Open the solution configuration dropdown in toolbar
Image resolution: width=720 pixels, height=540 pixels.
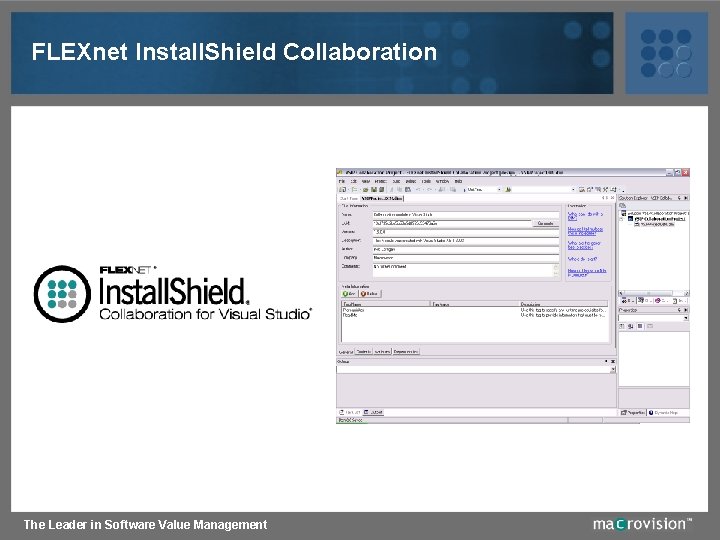point(499,190)
